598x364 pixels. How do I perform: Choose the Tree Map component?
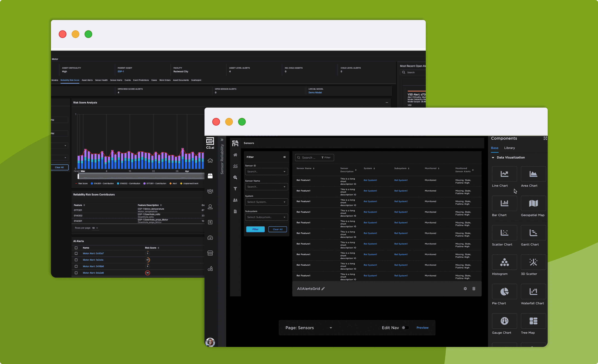click(x=533, y=321)
